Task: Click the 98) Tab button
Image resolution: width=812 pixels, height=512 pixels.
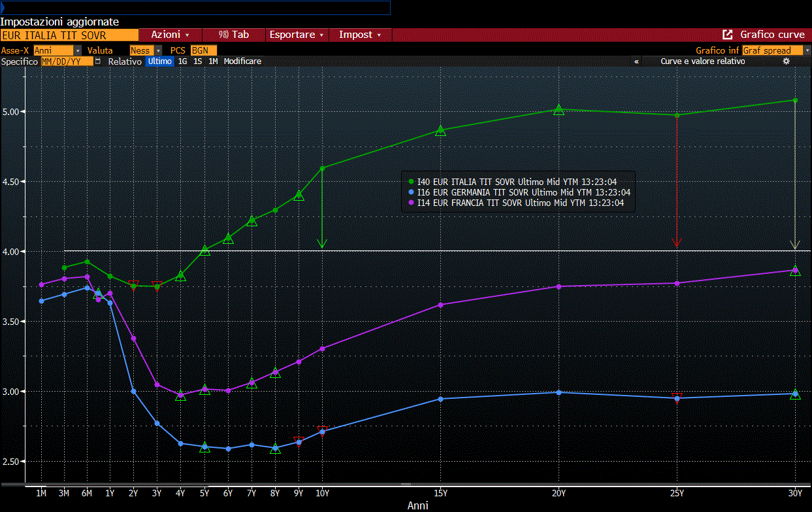Action: (233, 35)
